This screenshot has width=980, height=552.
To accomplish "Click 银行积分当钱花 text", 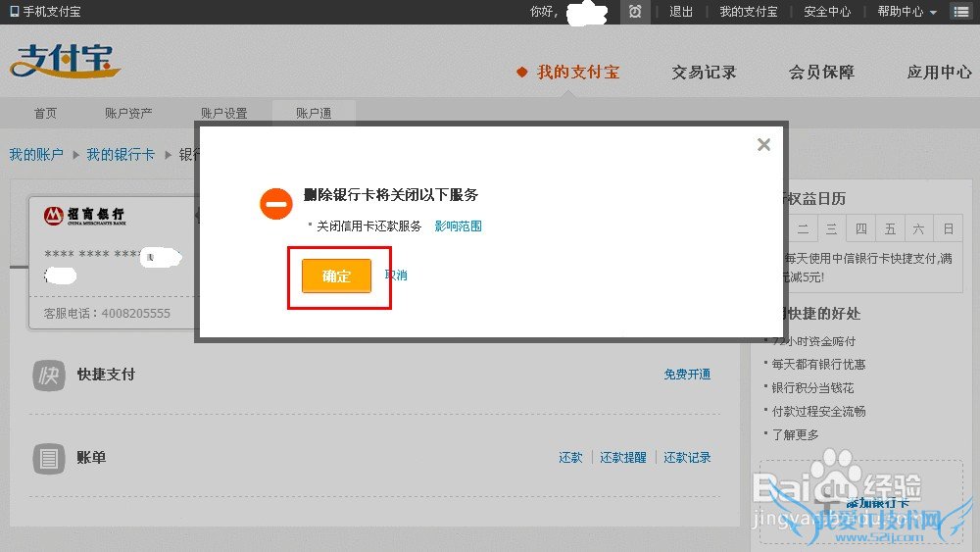I will click(x=812, y=387).
